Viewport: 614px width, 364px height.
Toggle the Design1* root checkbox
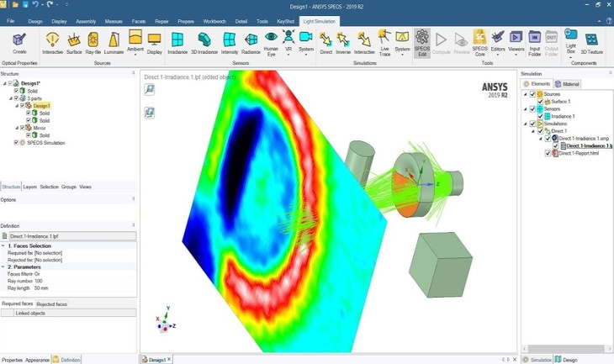click(x=10, y=83)
